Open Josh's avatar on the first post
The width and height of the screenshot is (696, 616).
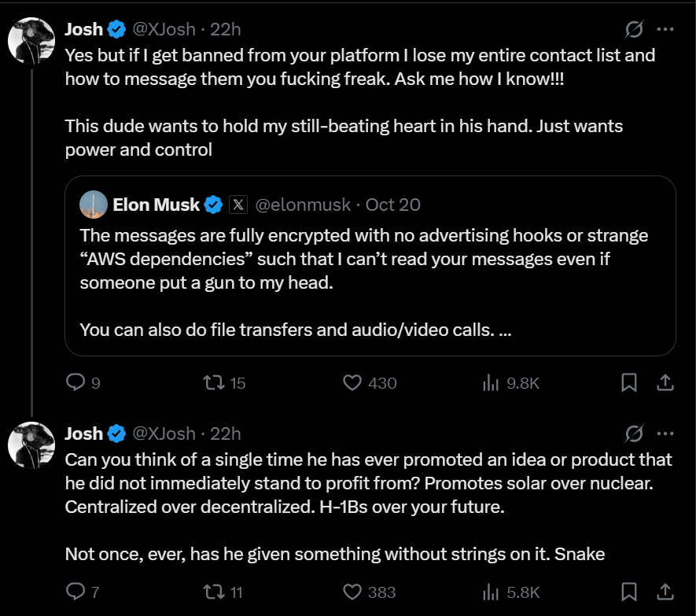pos(31,40)
